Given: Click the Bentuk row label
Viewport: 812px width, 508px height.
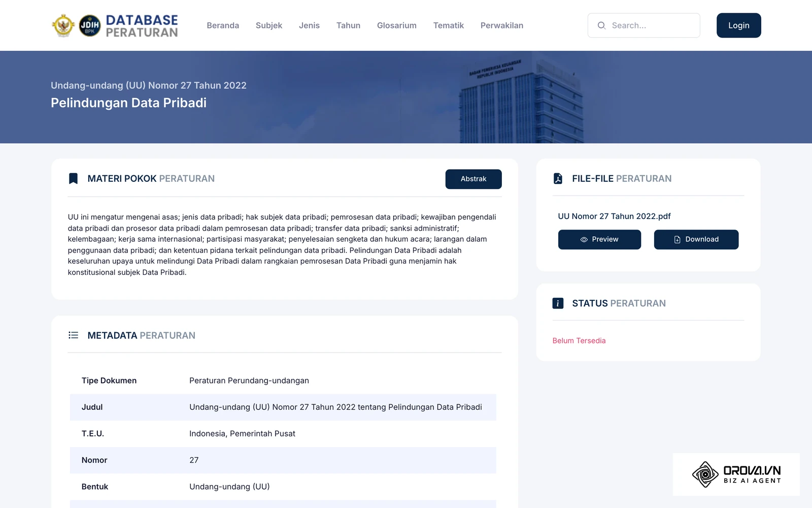Looking at the screenshot, I should pyautogui.click(x=95, y=487).
